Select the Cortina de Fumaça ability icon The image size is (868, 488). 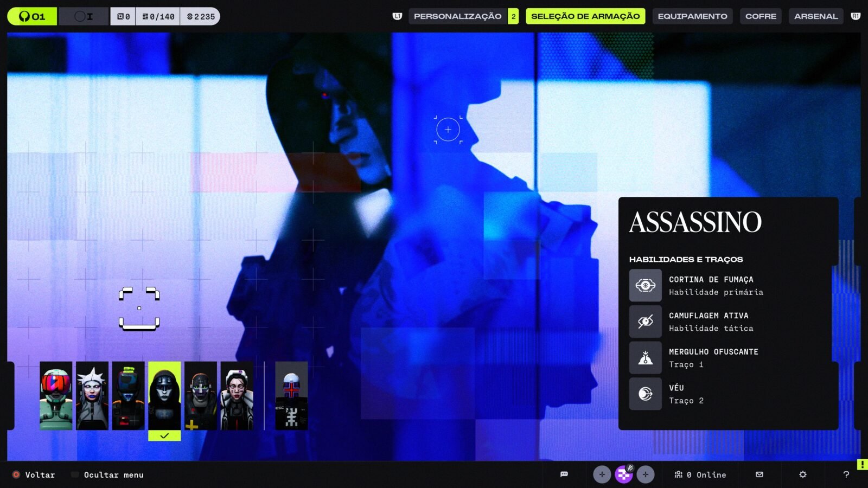646,285
